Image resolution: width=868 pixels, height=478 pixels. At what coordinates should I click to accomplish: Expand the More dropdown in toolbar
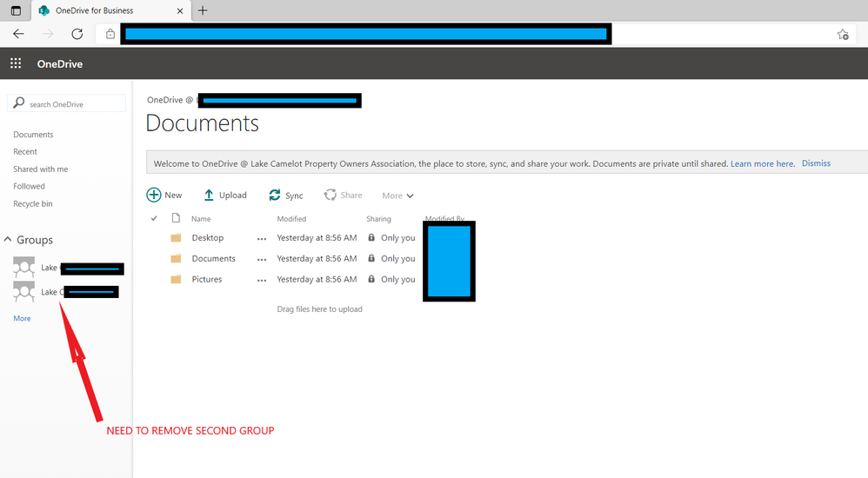[x=397, y=196]
